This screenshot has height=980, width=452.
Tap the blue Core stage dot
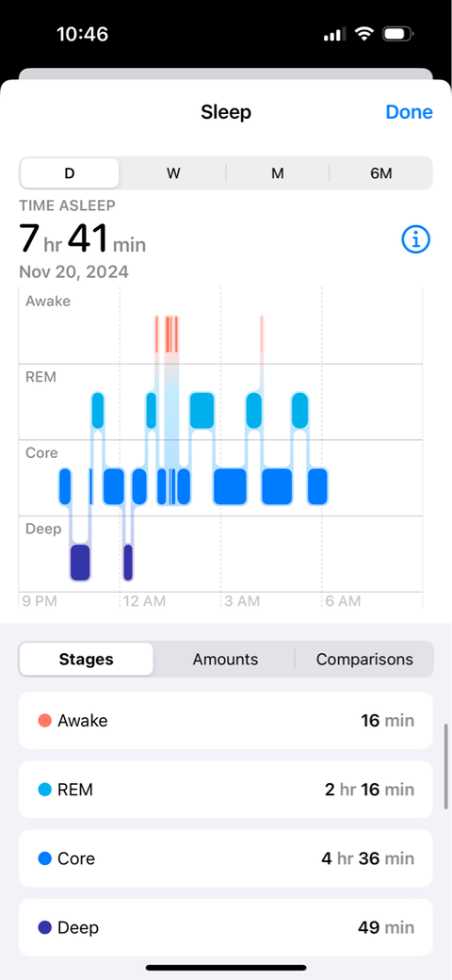point(44,858)
